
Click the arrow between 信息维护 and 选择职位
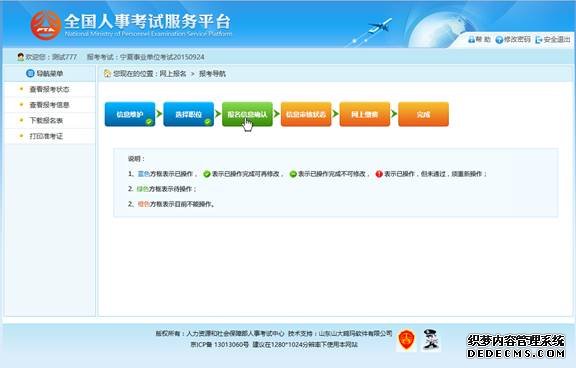point(159,114)
